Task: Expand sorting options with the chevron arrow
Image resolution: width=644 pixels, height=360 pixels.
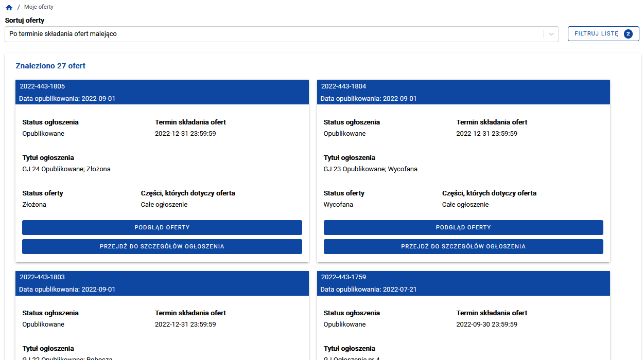Action: coord(551,34)
